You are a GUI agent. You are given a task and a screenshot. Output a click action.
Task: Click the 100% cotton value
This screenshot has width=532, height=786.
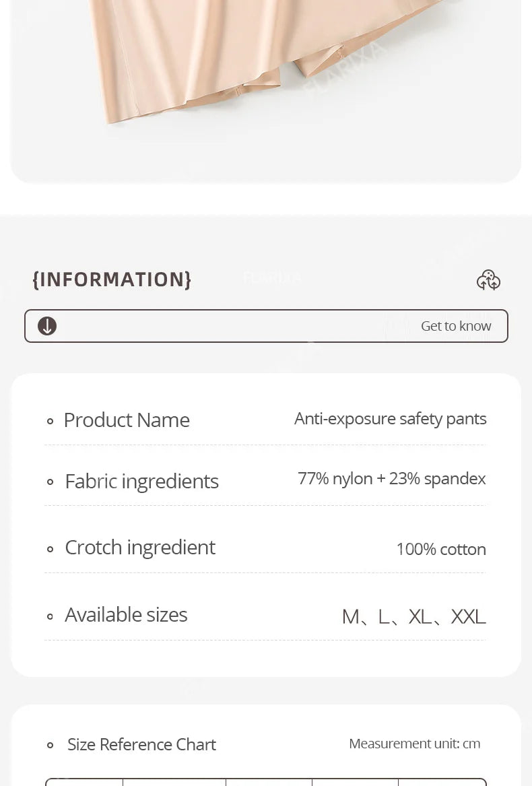441,550
